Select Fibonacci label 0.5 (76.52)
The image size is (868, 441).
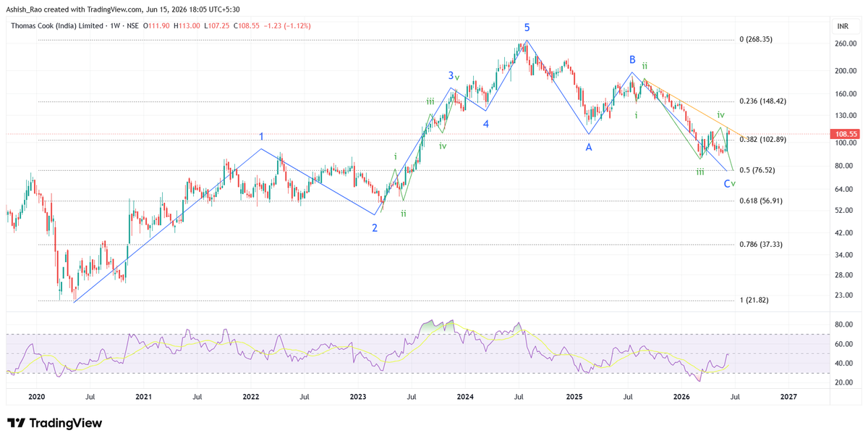[757, 170]
